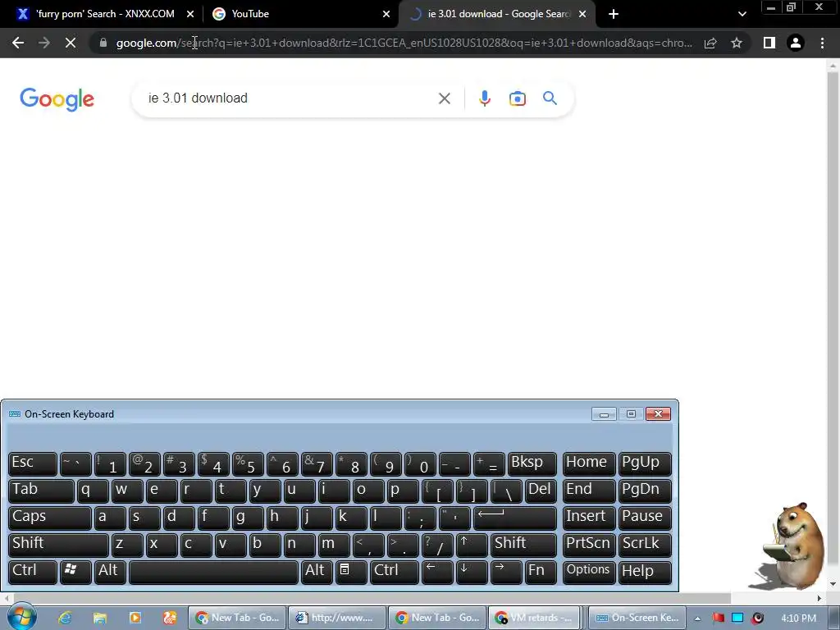Viewport: 840px width, 630px height.
Task: Click the Enter key on On-Screen Keyboard
Action: tap(515, 518)
